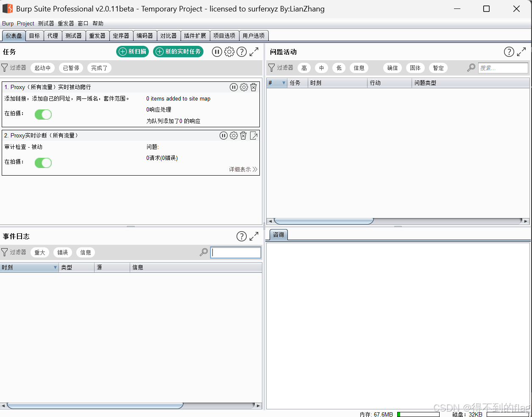Click the 内存 memory usage bar

(418, 414)
